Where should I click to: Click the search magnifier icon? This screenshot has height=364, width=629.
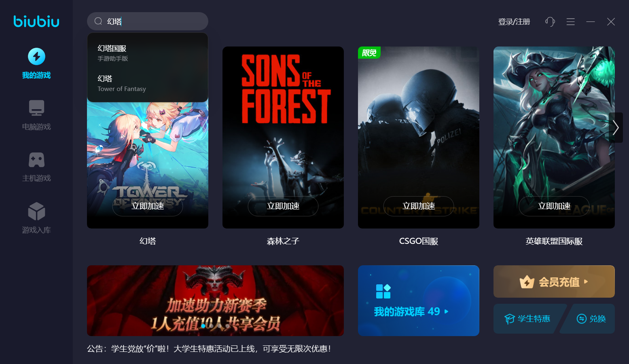98,21
